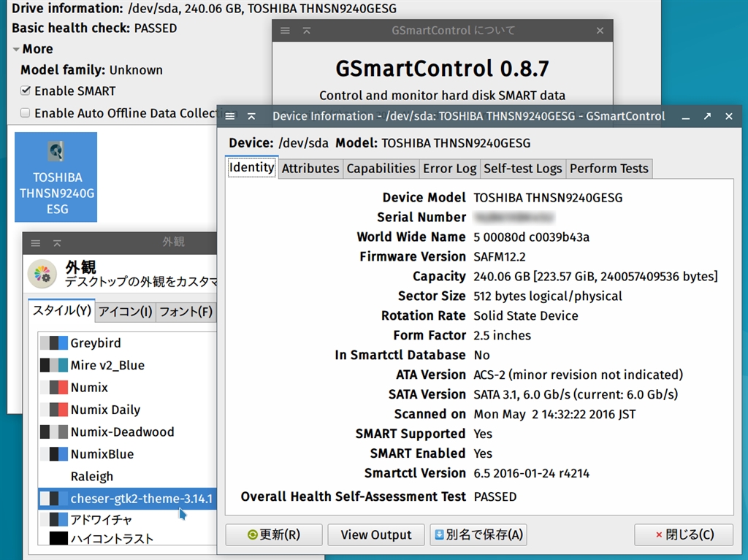This screenshot has width=748, height=560.
Task: Select the Raleigh theme
Action: (x=127, y=477)
